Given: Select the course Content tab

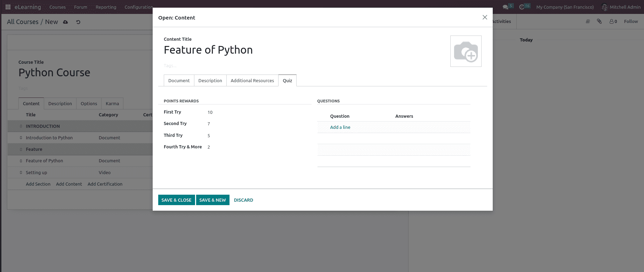Looking at the screenshot, I should click(31, 103).
